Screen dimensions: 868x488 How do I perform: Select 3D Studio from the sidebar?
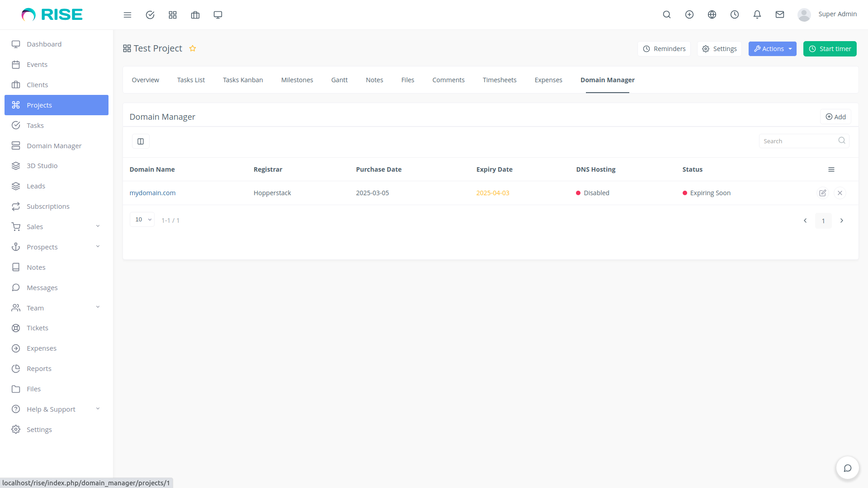[42, 165]
